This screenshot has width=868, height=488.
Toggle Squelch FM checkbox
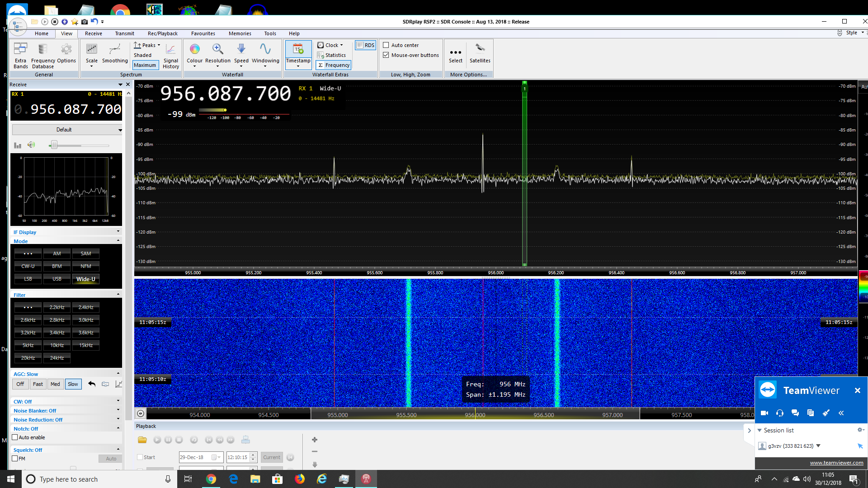click(x=15, y=459)
